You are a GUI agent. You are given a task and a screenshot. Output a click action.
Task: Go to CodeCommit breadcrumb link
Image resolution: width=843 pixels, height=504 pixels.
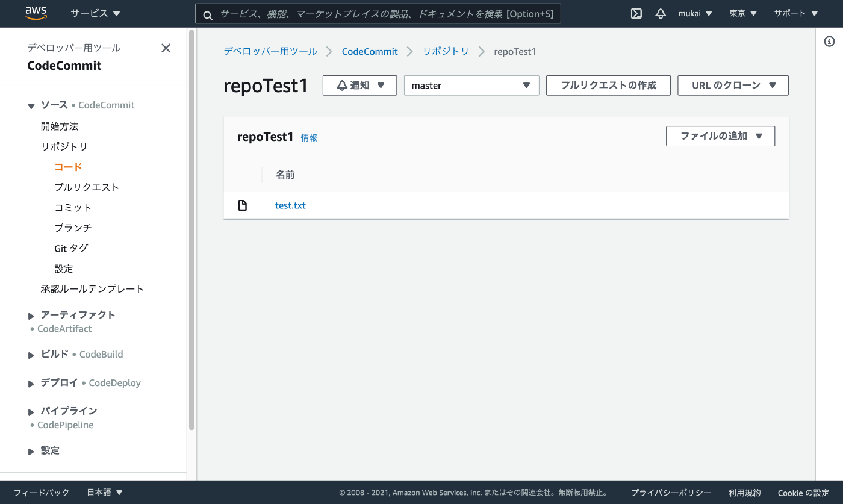(370, 51)
